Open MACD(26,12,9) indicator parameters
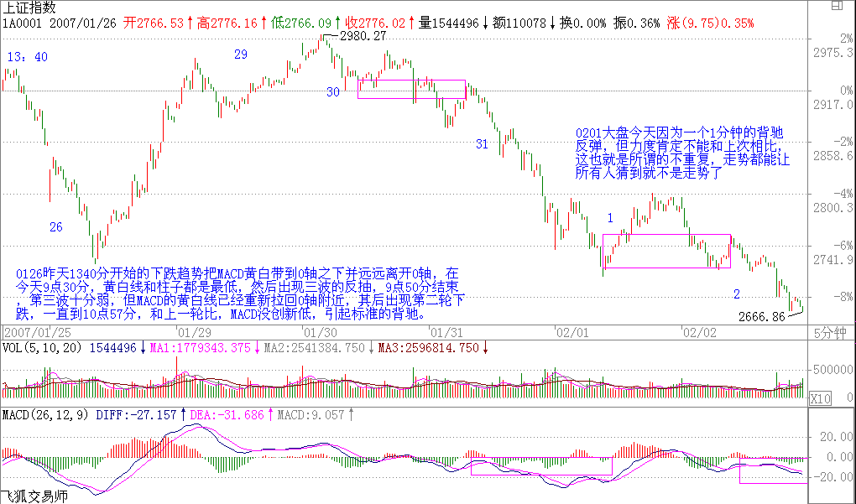This screenshot has height=504, width=856. click(x=45, y=414)
